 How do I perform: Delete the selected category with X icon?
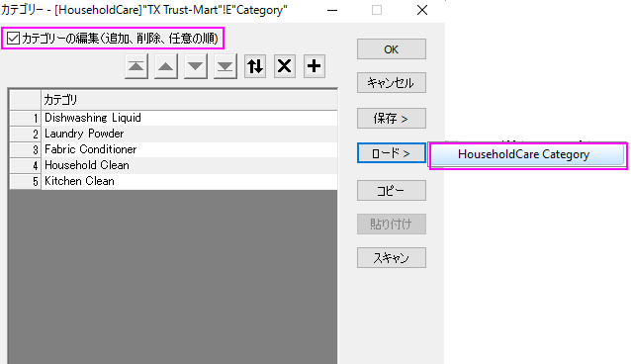(x=285, y=66)
